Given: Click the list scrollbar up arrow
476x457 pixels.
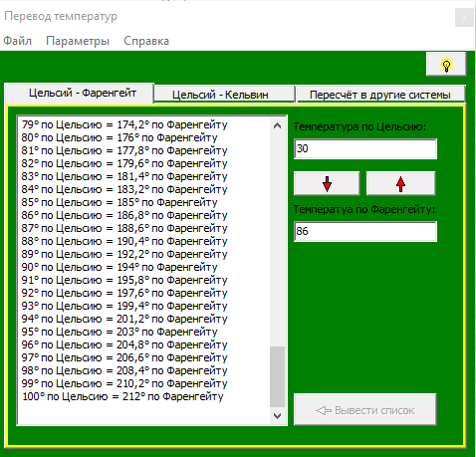Looking at the screenshot, I should pyautogui.click(x=278, y=125).
